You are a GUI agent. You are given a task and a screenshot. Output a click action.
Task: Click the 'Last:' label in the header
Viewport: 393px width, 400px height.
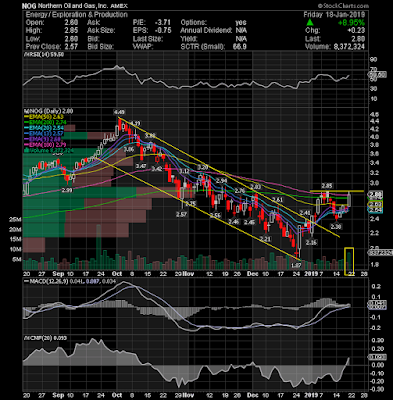314,39
